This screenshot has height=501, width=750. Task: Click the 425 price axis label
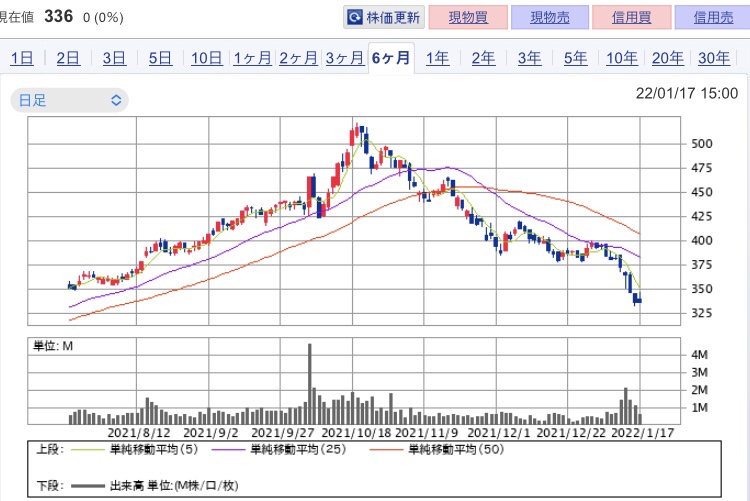(702, 216)
